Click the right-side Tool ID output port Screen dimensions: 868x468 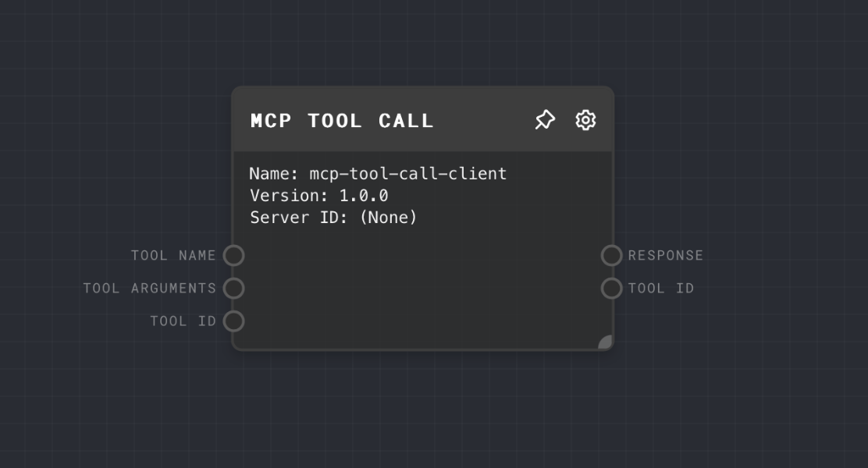(612, 289)
